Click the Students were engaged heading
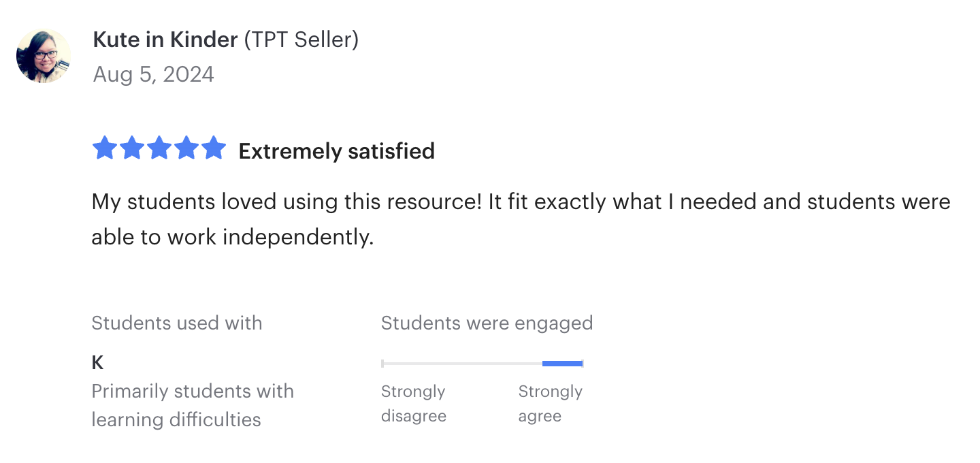980x463 pixels. pyautogui.click(x=487, y=323)
